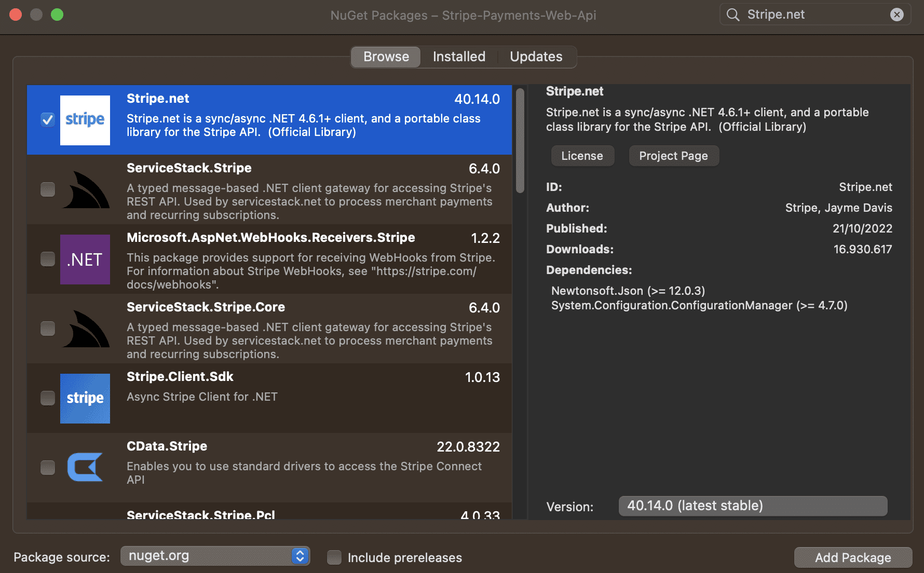Click version 1.2.2 in the list
The width and height of the screenshot is (924, 573).
tap(485, 238)
